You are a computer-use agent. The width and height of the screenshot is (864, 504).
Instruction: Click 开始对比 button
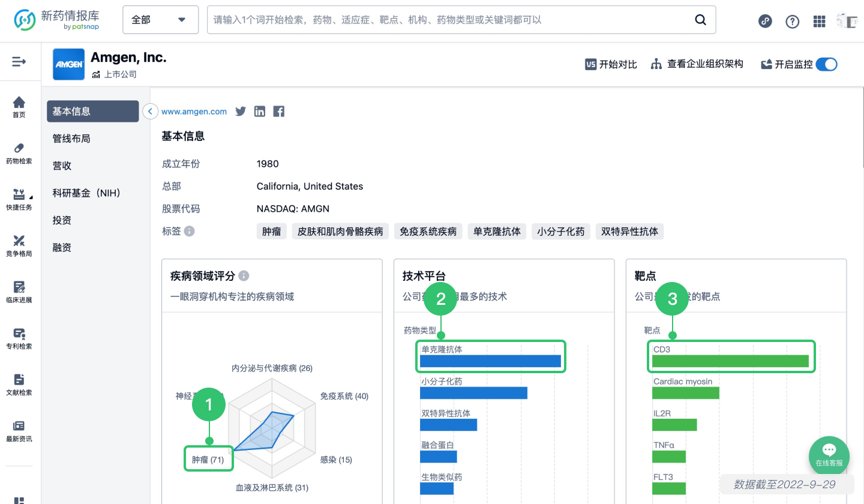[x=611, y=64]
